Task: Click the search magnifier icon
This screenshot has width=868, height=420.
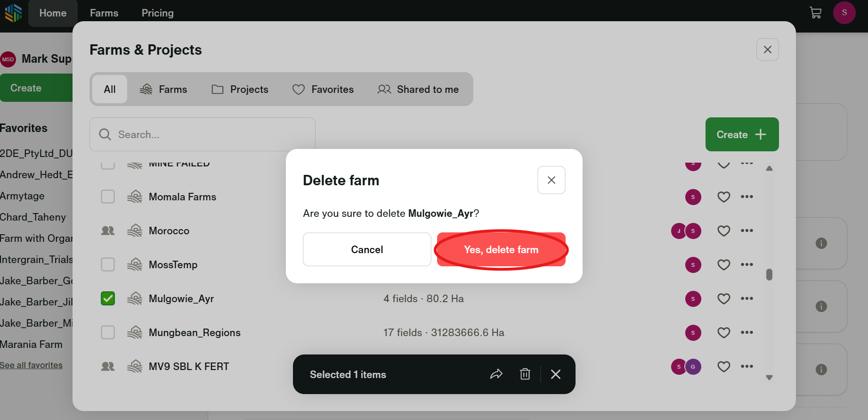Action: click(105, 135)
